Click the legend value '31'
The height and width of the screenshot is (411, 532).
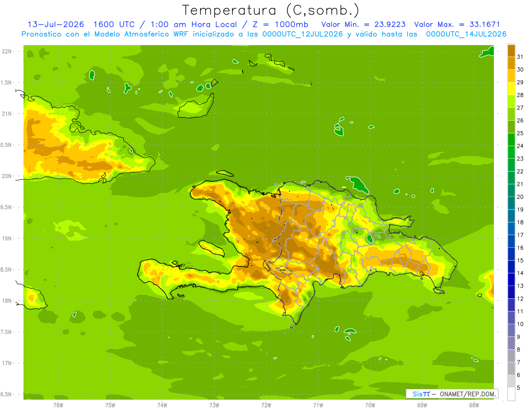click(x=520, y=57)
